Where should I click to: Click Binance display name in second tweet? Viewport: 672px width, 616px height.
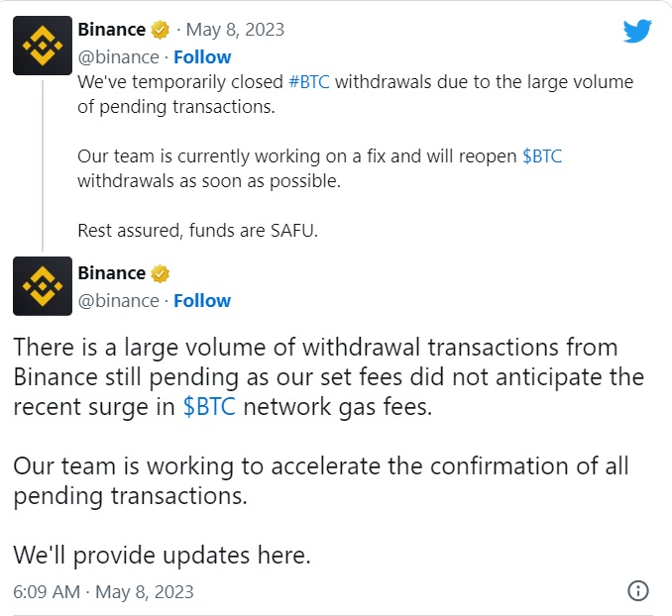pos(112,273)
